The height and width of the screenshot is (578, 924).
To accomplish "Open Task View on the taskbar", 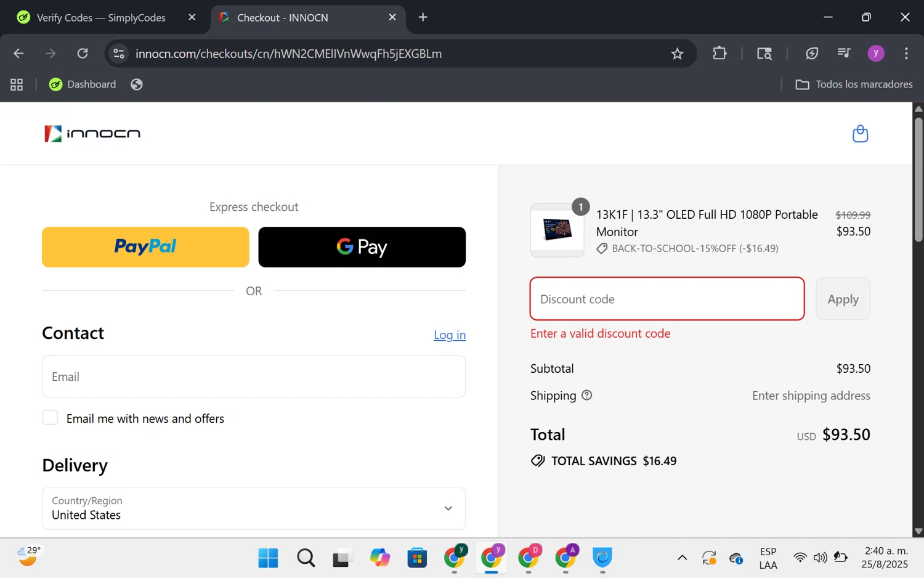I will (x=342, y=558).
